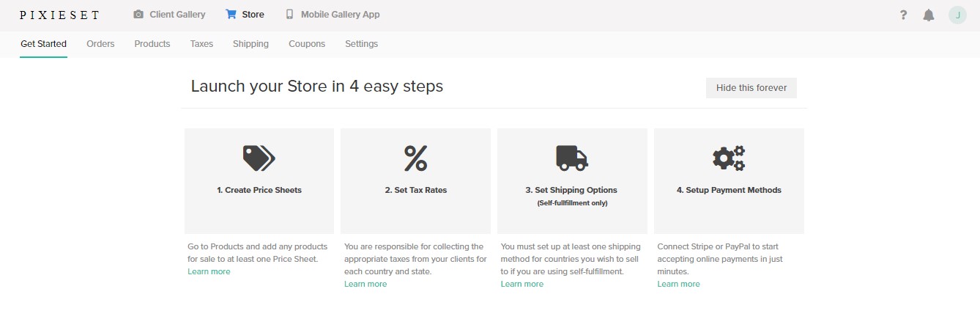The height and width of the screenshot is (330, 980).
Task: Go to Client Gallery
Action: pyautogui.click(x=169, y=15)
